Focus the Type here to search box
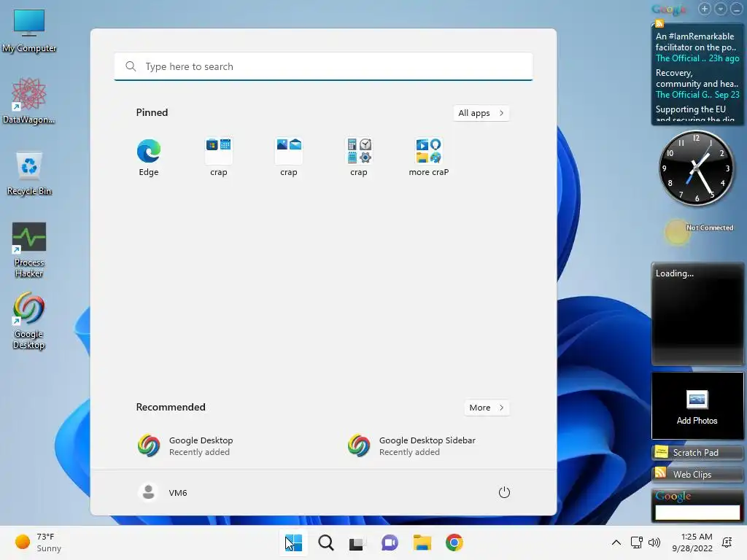The height and width of the screenshot is (560, 747). [323, 66]
